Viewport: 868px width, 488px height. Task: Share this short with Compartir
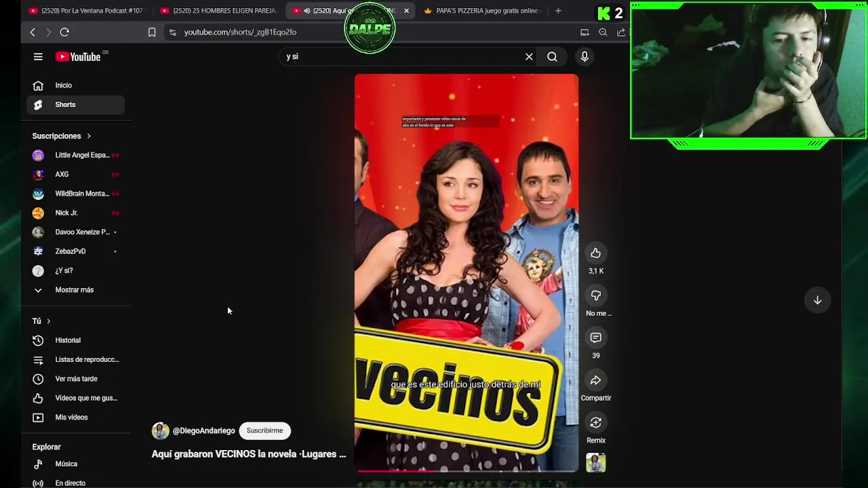coord(595,380)
